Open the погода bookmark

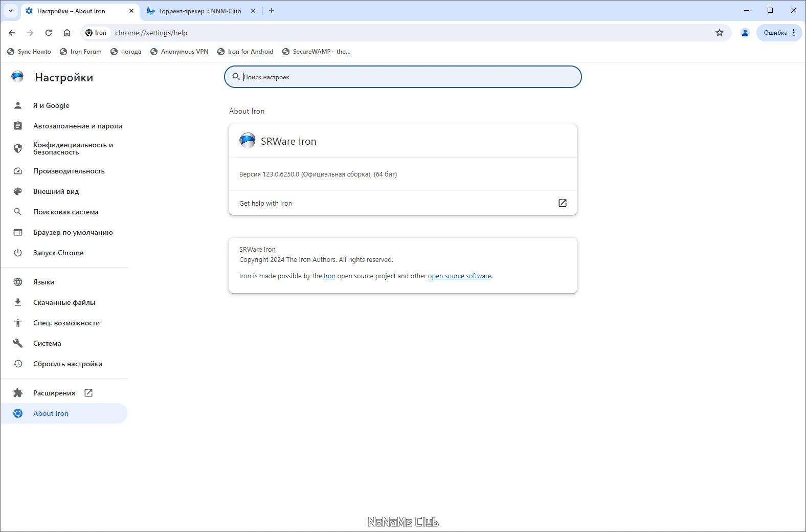[126, 52]
